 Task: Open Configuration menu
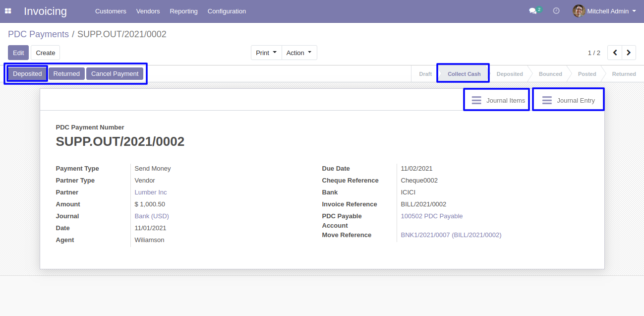tap(227, 11)
